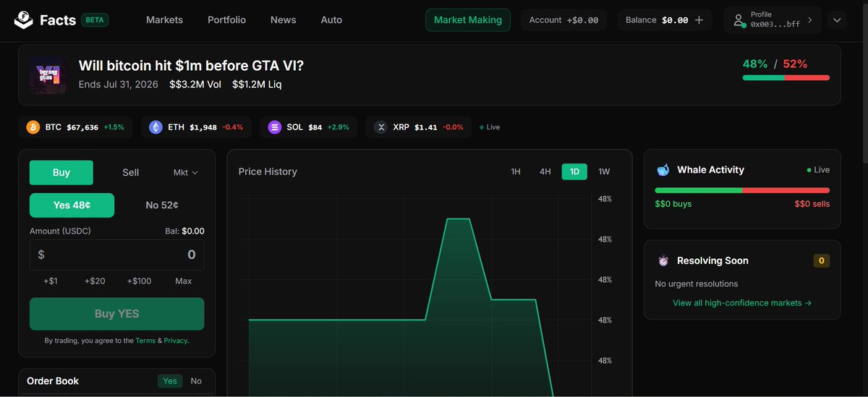Click the $$0 sells label
868x397 pixels.
(812, 204)
